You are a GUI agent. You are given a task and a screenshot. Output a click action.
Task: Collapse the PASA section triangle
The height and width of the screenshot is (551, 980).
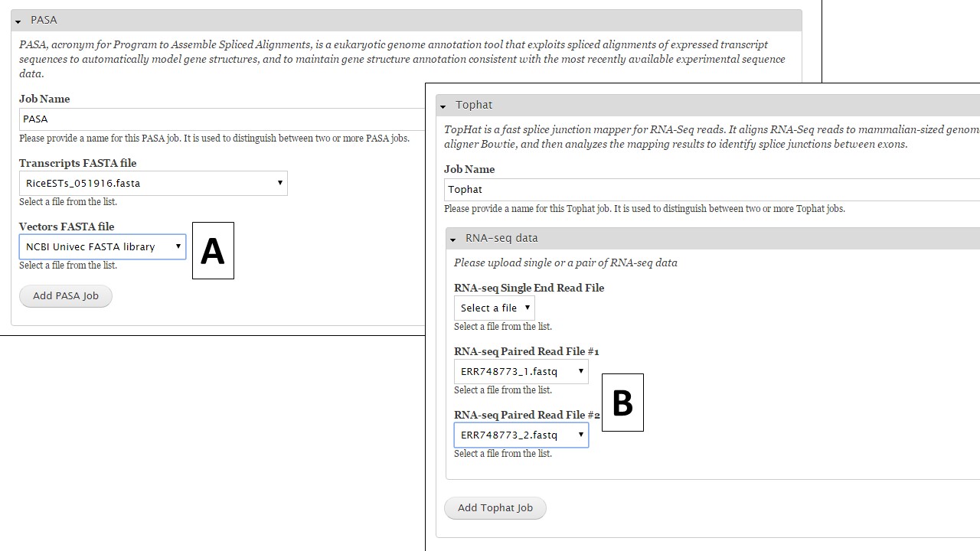18,21
